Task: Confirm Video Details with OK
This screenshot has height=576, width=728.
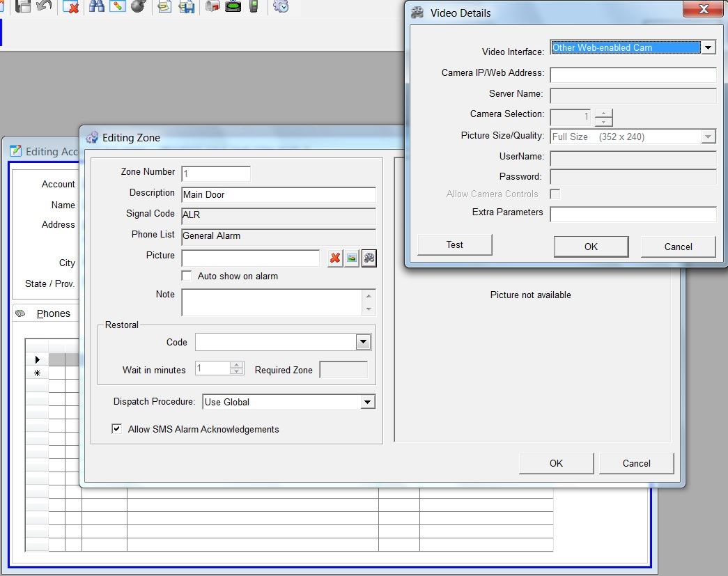Action: pos(591,247)
